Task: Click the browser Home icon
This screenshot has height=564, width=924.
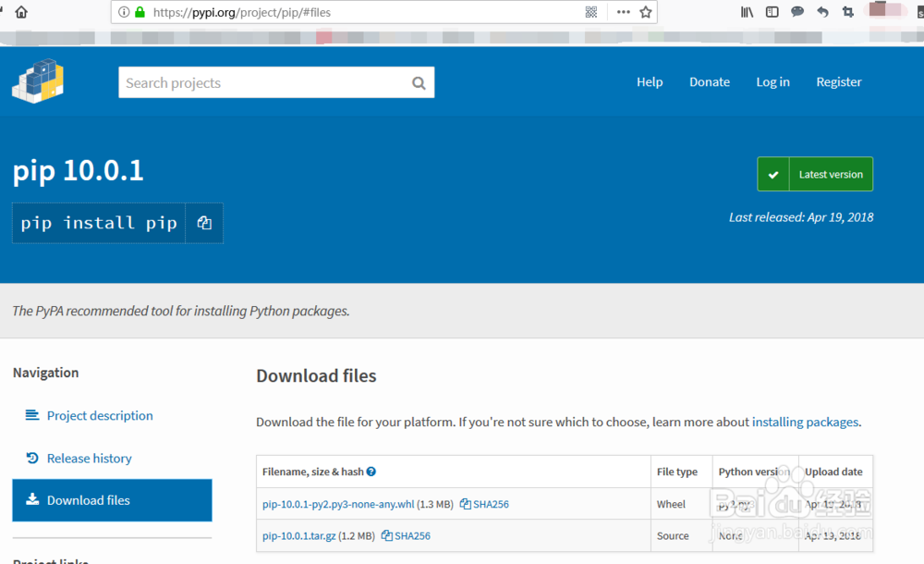Action: 21,12
